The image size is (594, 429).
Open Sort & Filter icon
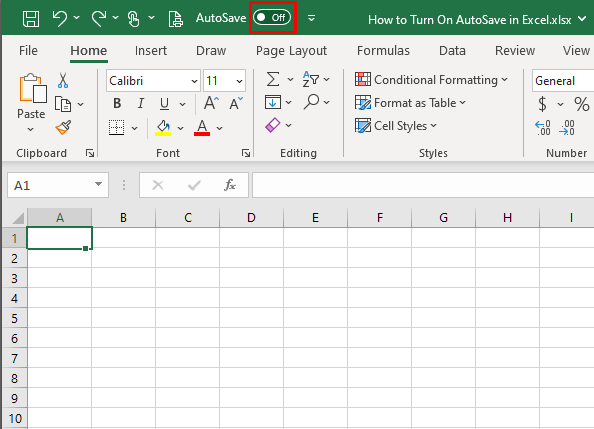[311, 79]
